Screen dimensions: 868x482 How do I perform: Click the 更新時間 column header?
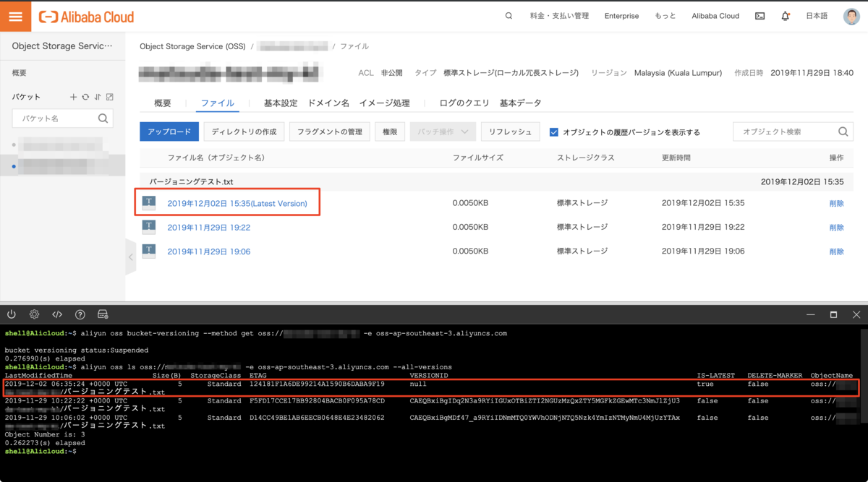click(676, 158)
